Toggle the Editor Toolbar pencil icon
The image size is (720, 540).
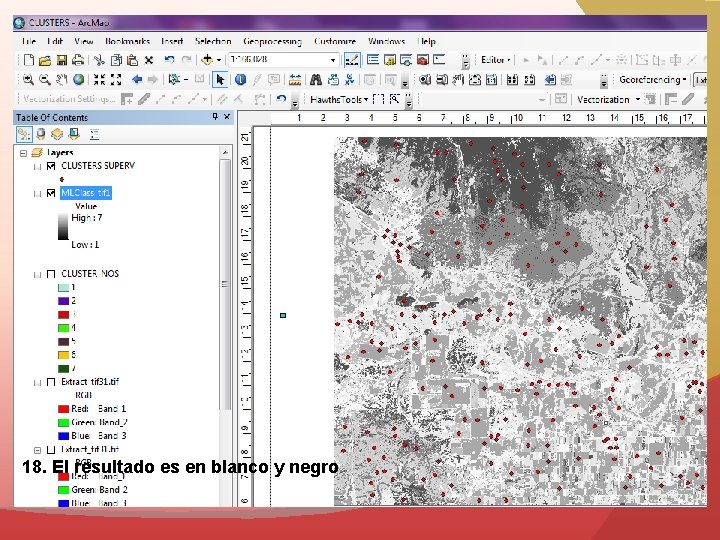click(x=352, y=60)
